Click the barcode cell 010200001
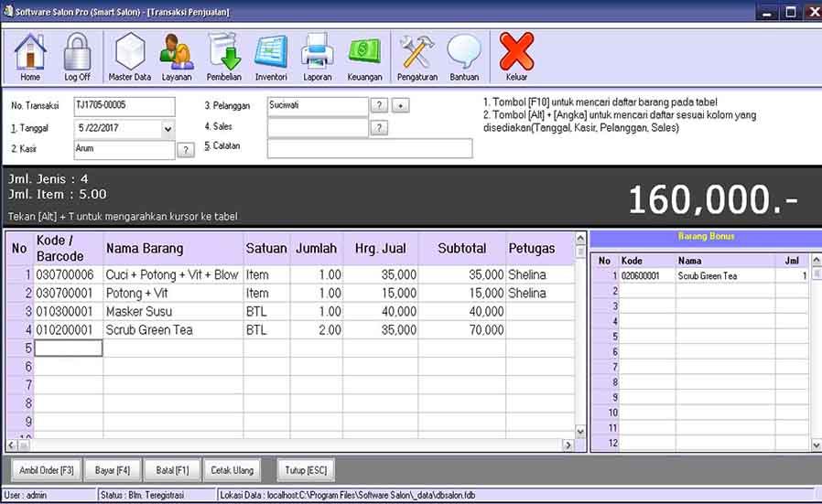 tap(68, 330)
